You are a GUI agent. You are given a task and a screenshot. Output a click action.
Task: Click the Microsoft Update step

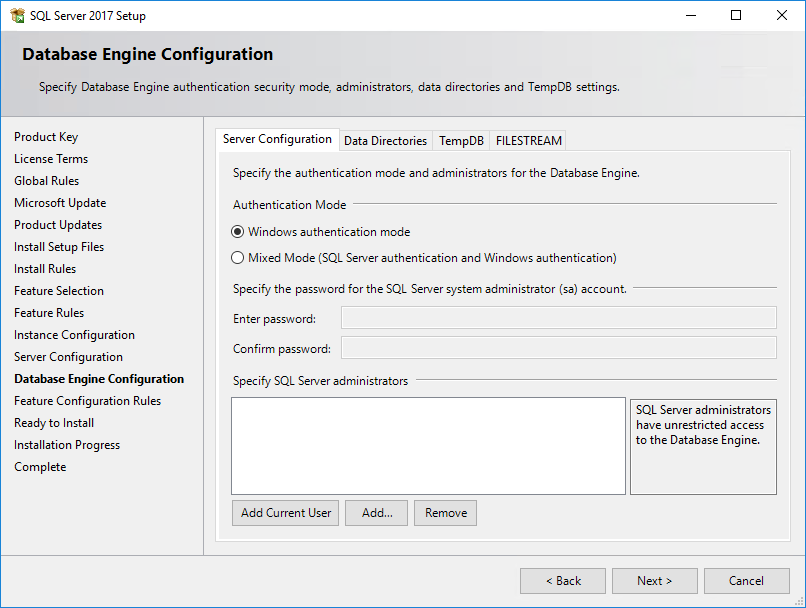[60, 203]
